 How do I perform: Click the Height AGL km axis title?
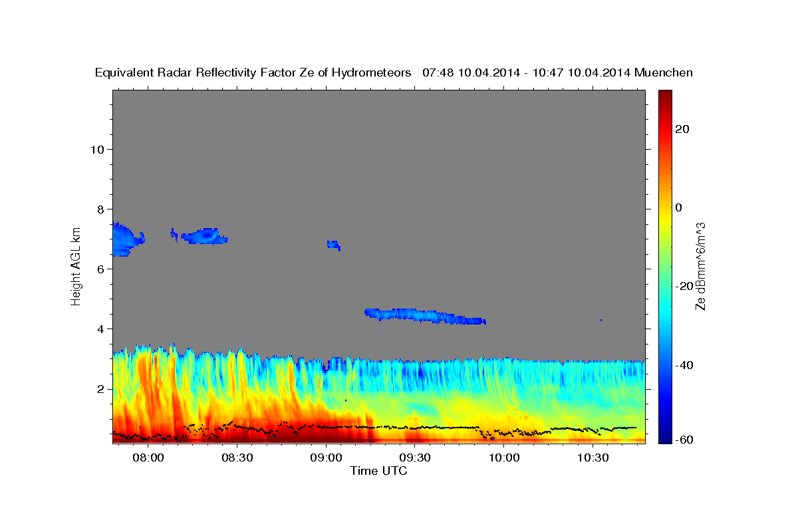click(76, 265)
